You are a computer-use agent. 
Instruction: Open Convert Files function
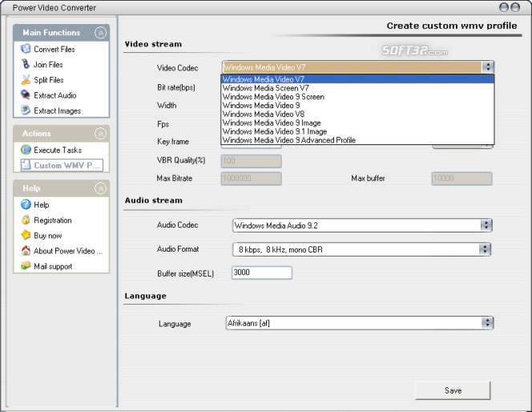(x=54, y=49)
